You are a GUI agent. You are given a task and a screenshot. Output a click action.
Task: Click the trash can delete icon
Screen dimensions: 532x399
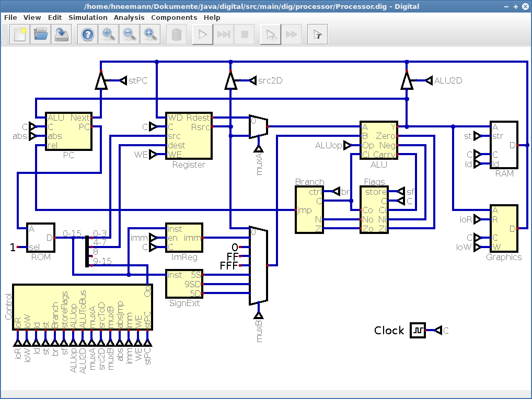tap(177, 34)
